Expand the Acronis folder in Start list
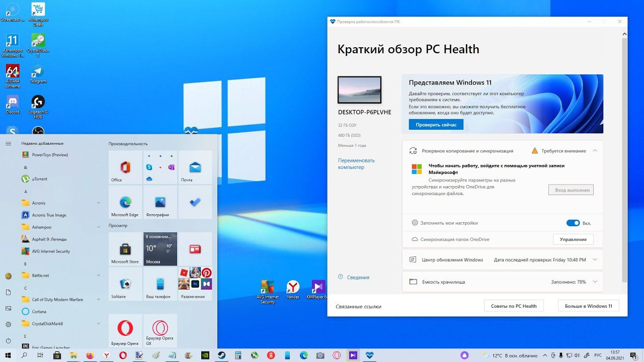 pos(62,203)
